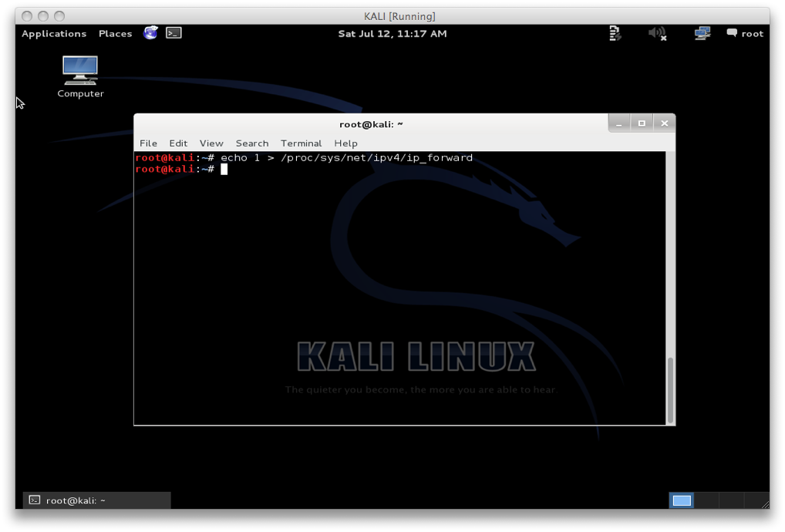Click the muted volume icon in the panel
The height and width of the screenshot is (532, 785).
(x=657, y=33)
